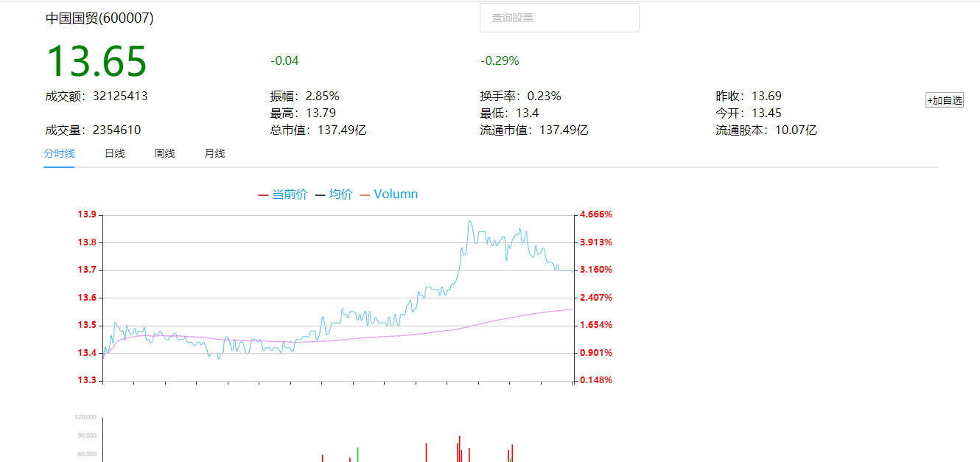Click the price change -0.04
980x462 pixels.
pyautogui.click(x=284, y=60)
